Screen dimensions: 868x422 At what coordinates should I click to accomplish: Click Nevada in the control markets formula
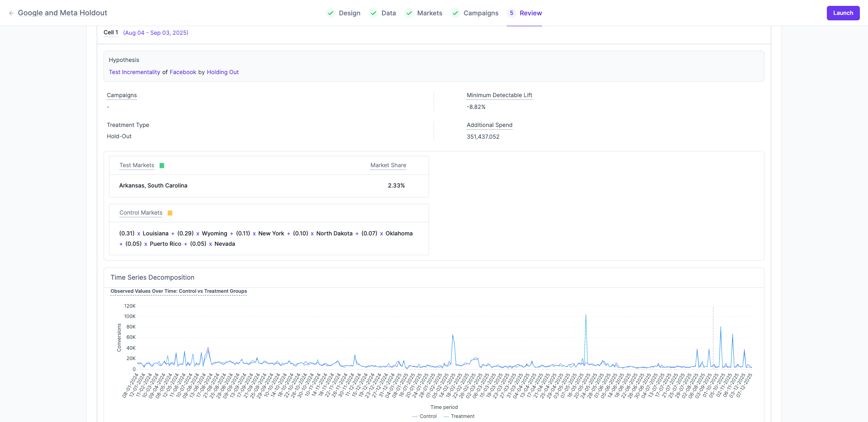tap(225, 244)
